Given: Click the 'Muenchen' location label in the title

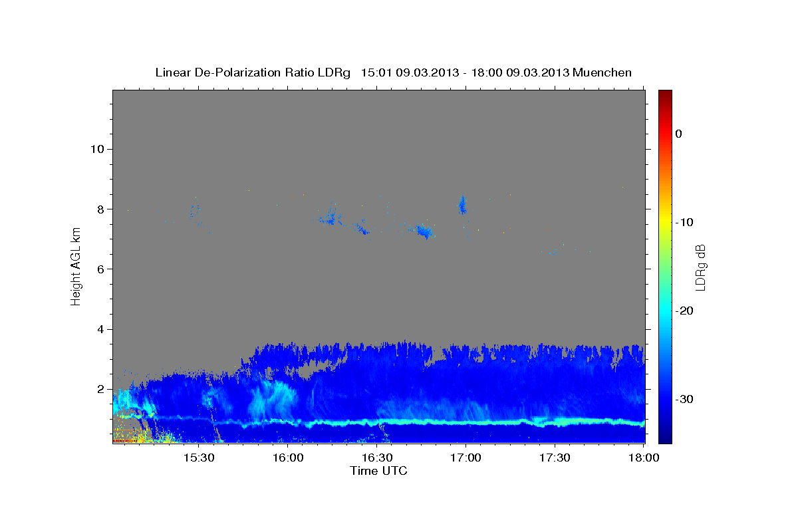Looking at the screenshot, I should pyautogui.click(x=602, y=72).
